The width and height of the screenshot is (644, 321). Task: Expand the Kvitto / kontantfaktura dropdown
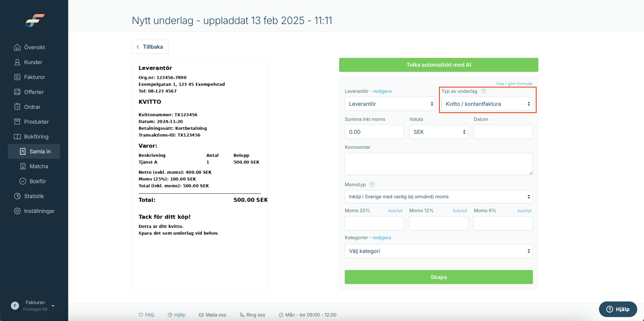click(x=487, y=104)
